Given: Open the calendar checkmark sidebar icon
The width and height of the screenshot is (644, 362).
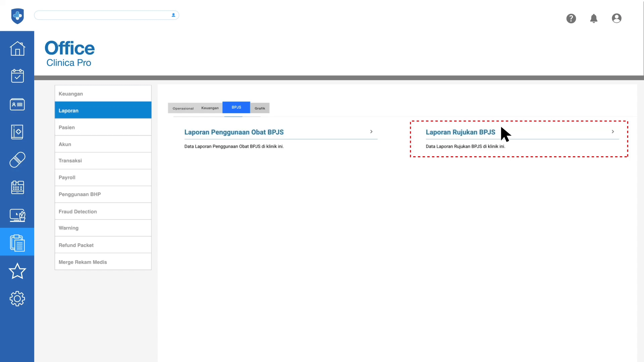Looking at the screenshot, I should [x=17, y=76].
